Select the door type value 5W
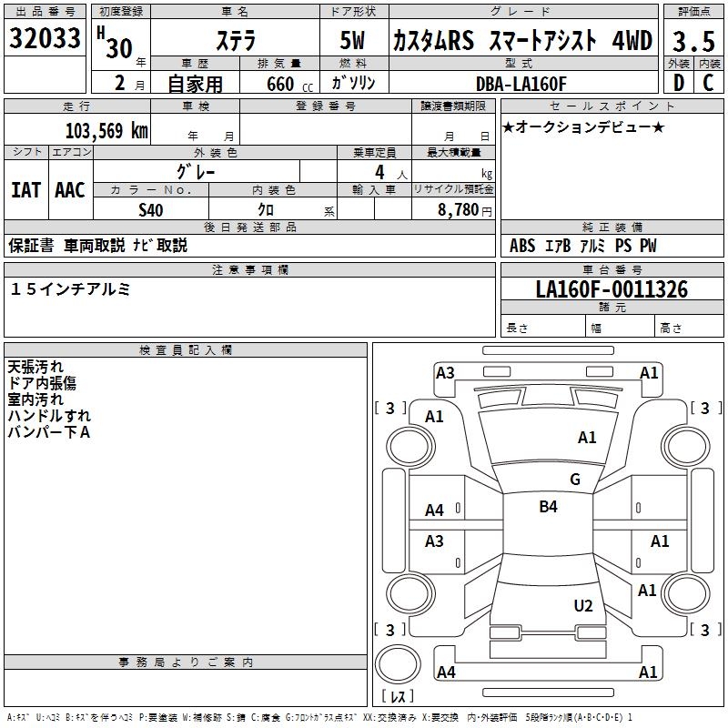The height and width of the screenshot is (728, 728). tap(352, 40)
